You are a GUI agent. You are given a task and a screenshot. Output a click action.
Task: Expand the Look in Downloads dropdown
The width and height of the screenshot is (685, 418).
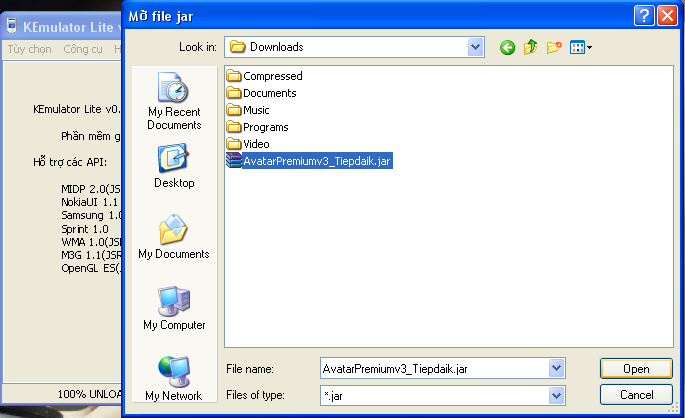coord(475,47)
